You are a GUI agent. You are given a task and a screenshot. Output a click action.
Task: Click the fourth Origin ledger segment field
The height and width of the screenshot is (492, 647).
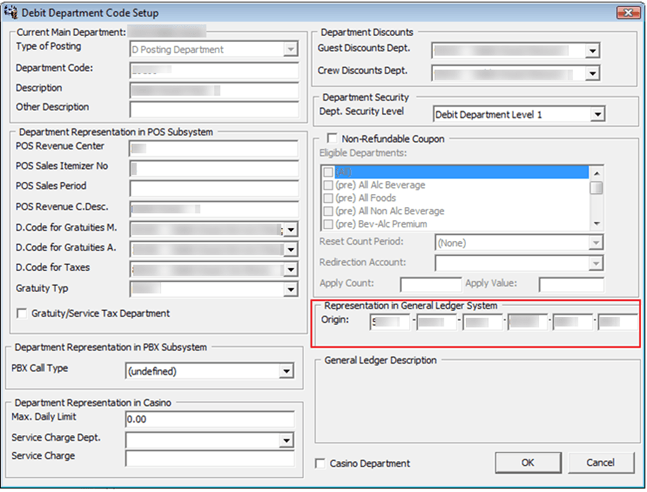tap(527, 322)
